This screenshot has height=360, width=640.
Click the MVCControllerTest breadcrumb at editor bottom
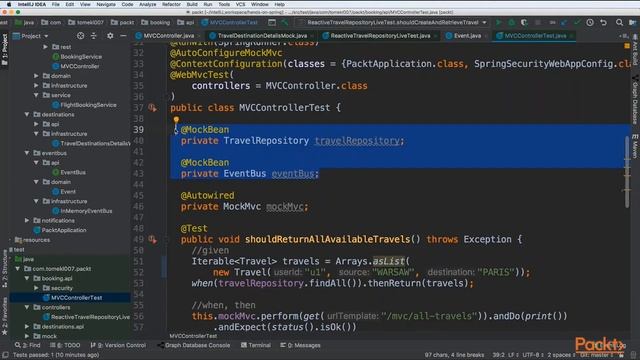point(193,336)
